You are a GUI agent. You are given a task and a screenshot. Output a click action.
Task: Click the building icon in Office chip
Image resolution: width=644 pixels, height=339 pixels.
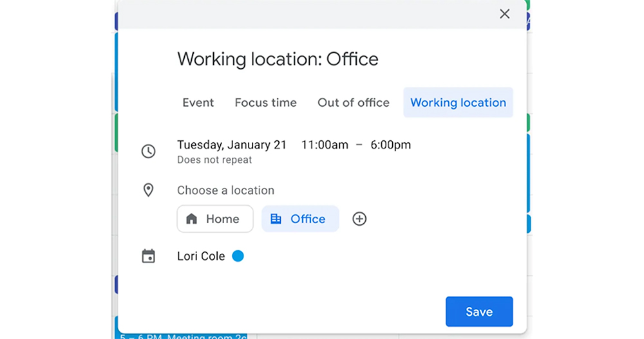(x=276, y=219)
